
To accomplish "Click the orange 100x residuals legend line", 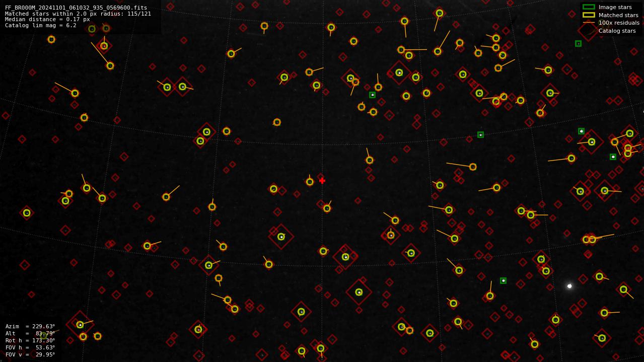I will coord(589,23).
